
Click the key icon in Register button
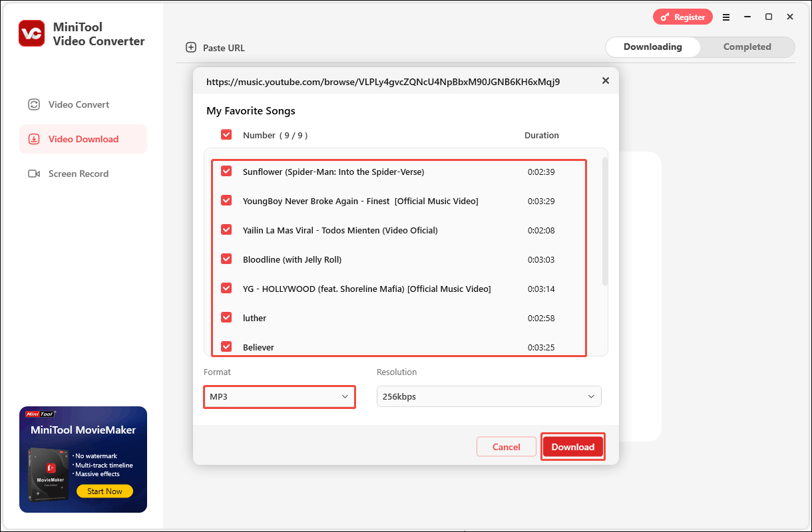666,17
